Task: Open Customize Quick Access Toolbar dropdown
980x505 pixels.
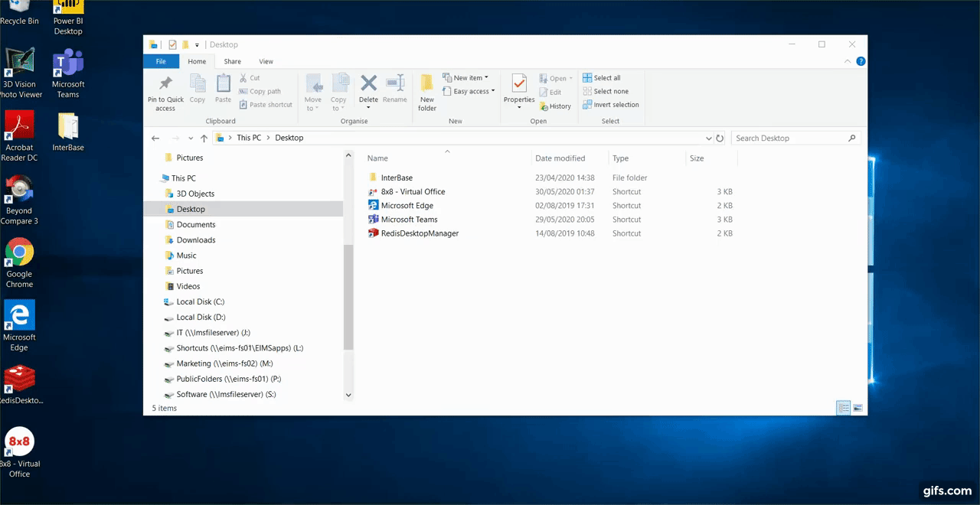Action: click(197, 45)
